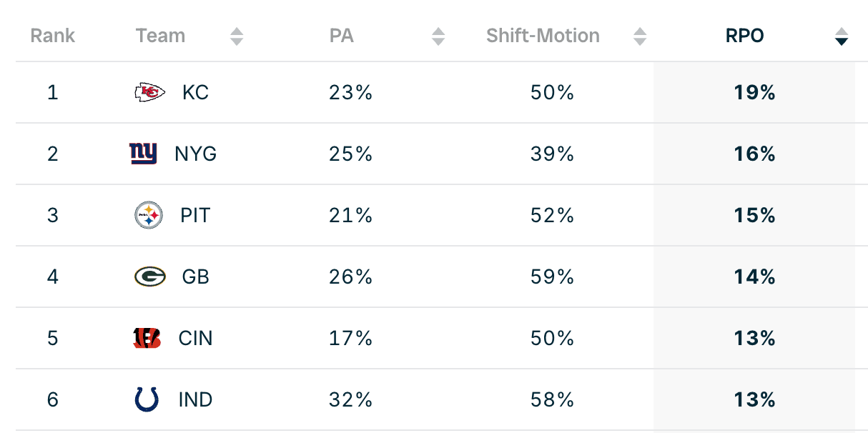Screen dimensions: 868x433
Task: Open the NYG team link
Action: [195, 154]
